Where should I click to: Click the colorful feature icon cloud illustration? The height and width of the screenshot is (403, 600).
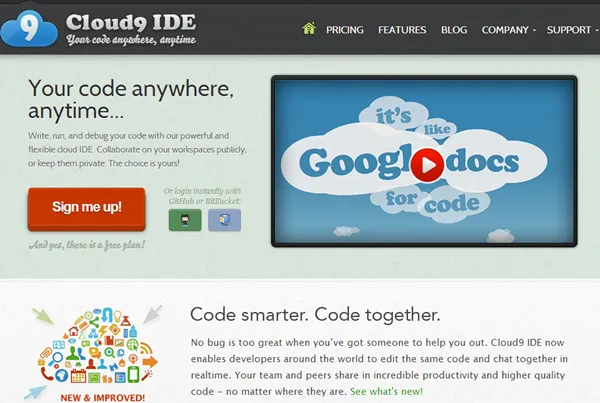pyautogui.click(x=98, y=346)
